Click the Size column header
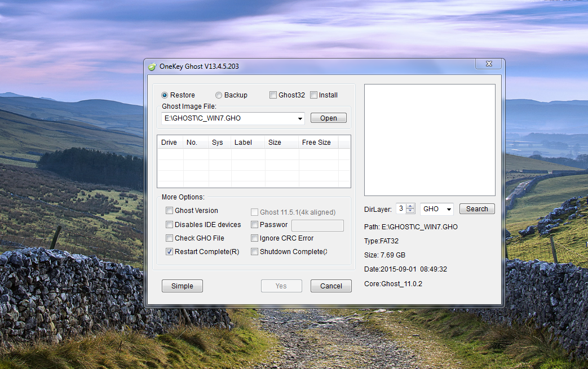588x369 pixels. [282, 143]
